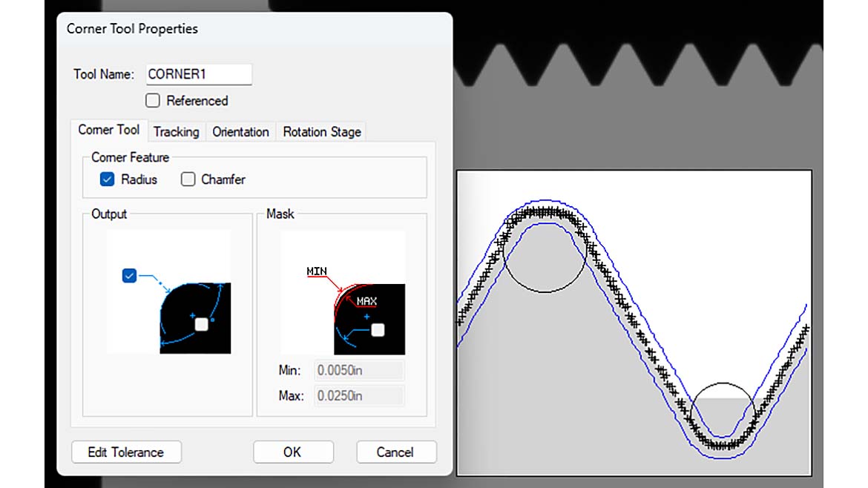
Task: Open Edit Tolerance
Action: click(x=126, y=452)
